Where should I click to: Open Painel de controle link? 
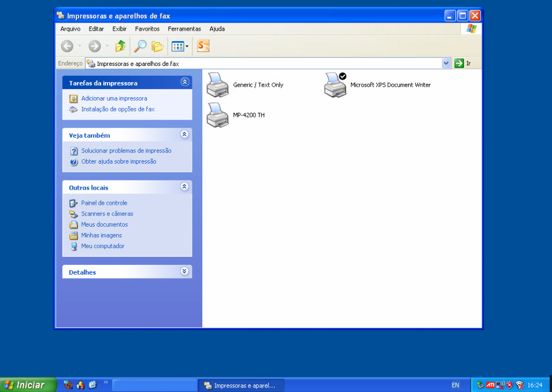coord(104,203)
